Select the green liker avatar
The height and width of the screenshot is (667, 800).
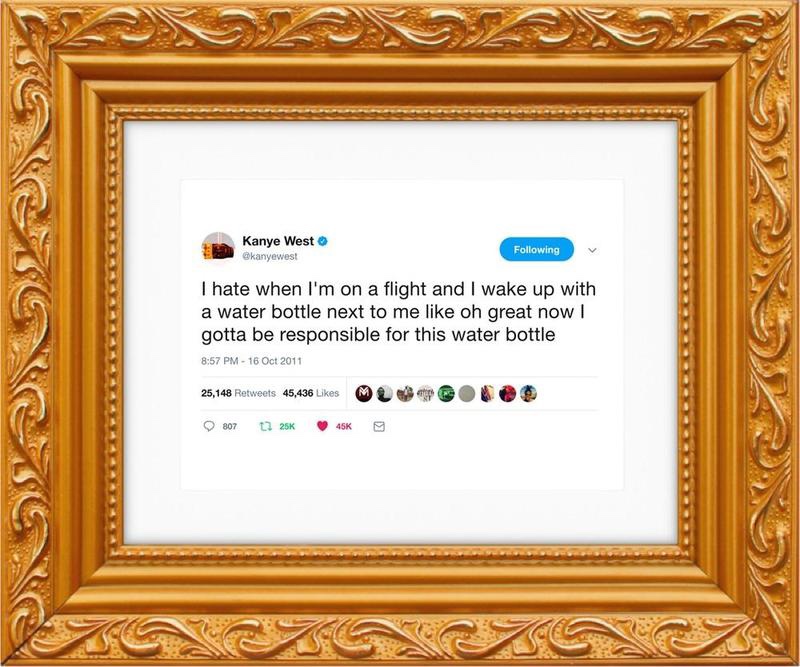coord(446,393)
